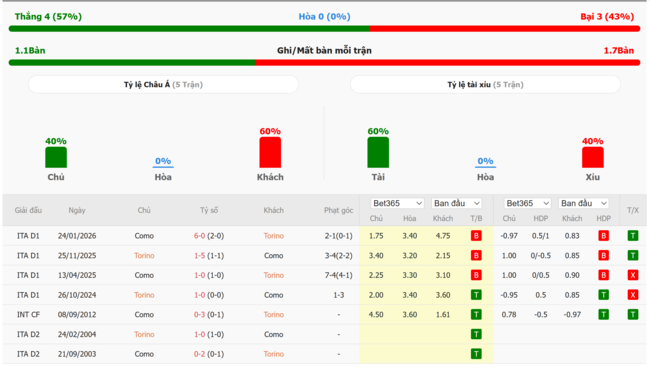The width and height of the screenshot is (650, 368).
Task: Open Torino link in 24/01/2026 row
Action: pyautogui.click(x=274, y=236)
